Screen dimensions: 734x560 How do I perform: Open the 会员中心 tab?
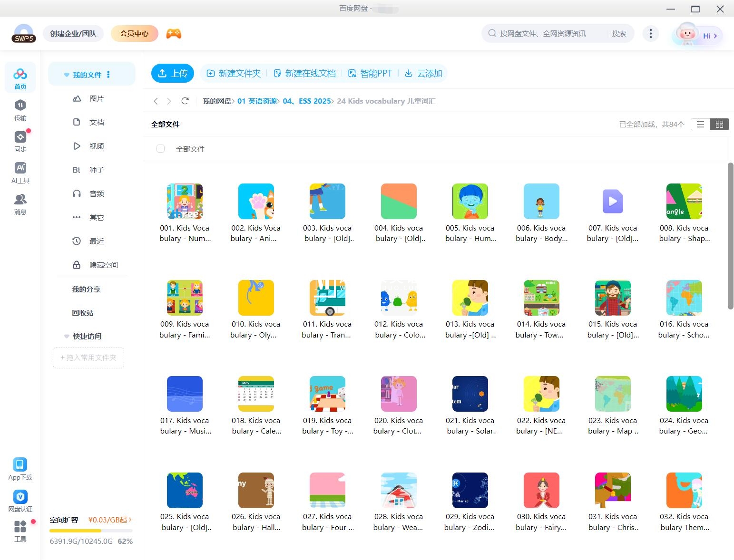click(x=134, y=33)
